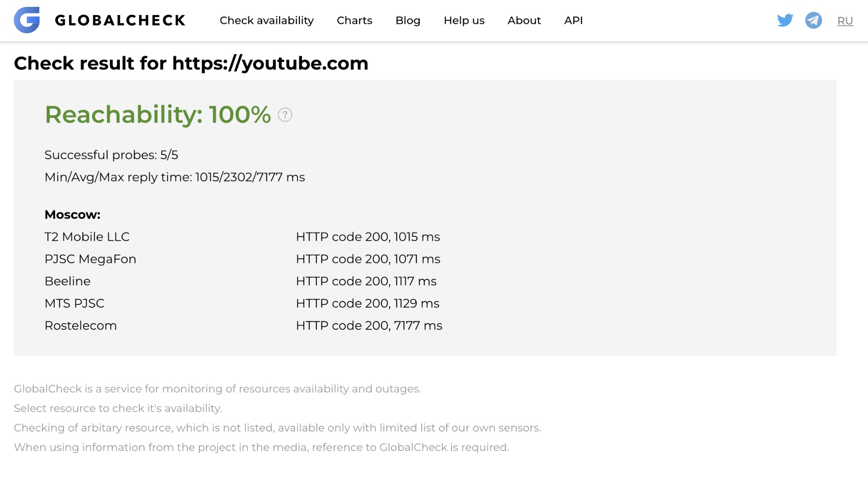Select the Help us menu item

pyautogui.click(x=464, y=20)
